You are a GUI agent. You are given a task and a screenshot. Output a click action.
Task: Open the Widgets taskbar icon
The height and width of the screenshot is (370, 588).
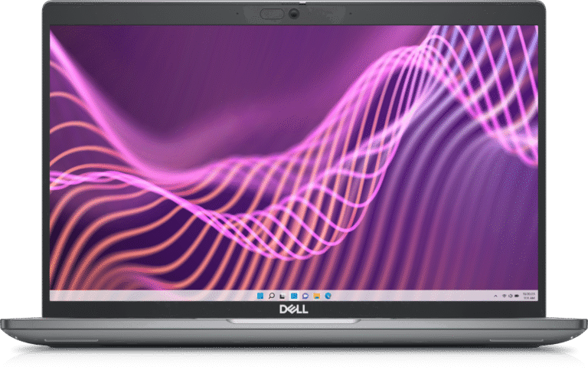pos(294,296)
